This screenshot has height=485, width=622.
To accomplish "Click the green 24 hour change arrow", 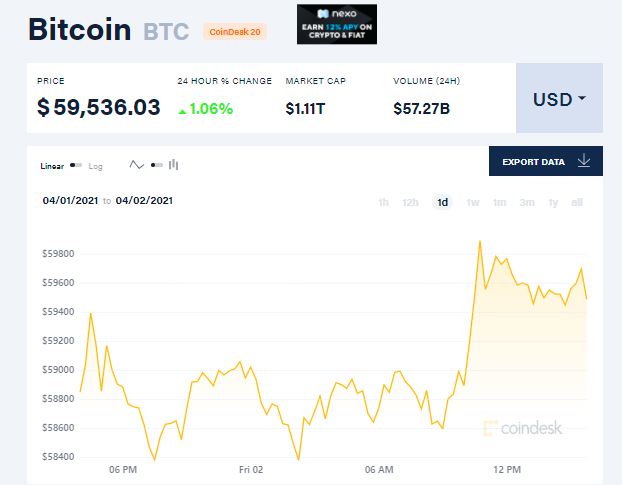I will pos(182,109).
